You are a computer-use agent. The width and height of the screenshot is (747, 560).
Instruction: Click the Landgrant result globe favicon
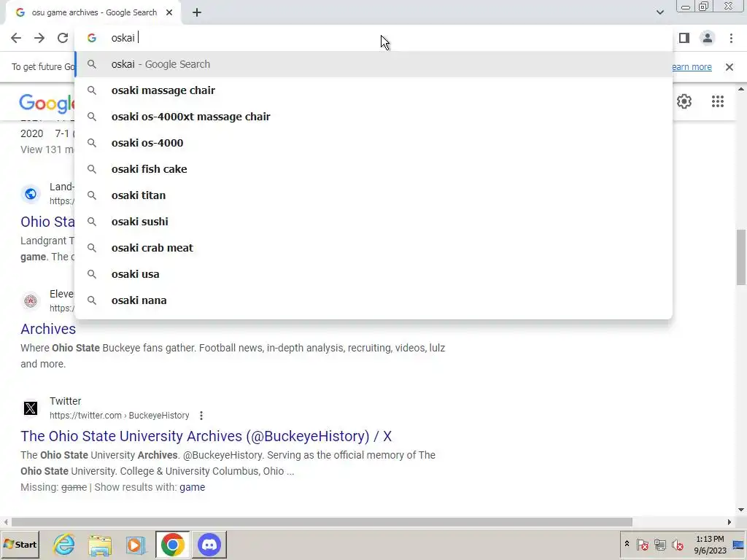(x=31, y=194)
